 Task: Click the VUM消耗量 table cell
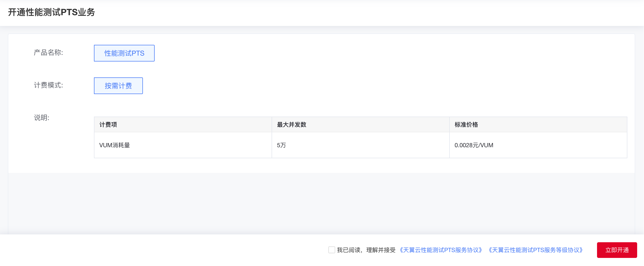[183, 145]
